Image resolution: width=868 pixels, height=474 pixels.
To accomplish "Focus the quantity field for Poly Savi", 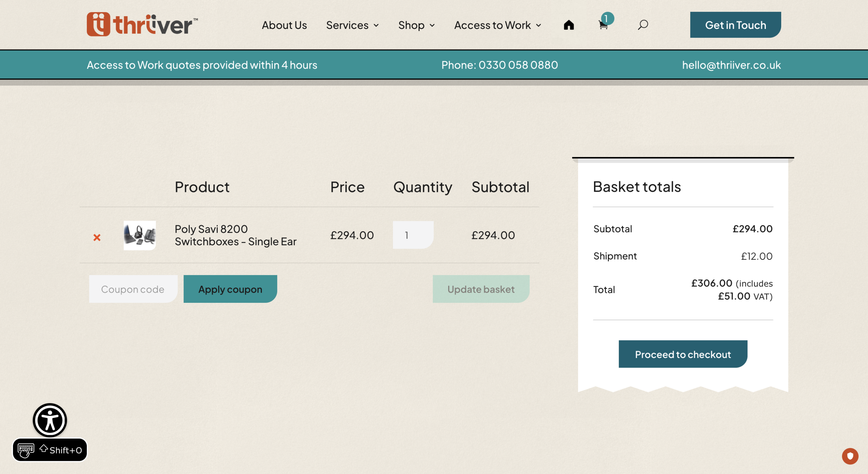I will [413, 235].
